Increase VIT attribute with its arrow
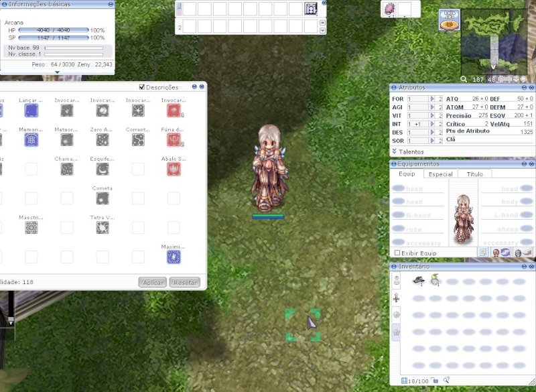Viewport: 536px width, 392px height. pyautogui.click(x=432, y=115)
